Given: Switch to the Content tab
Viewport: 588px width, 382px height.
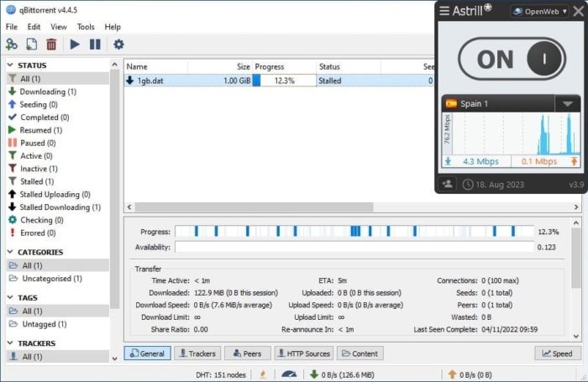Looking at the screenshot, I should click(x=360, y=353).
